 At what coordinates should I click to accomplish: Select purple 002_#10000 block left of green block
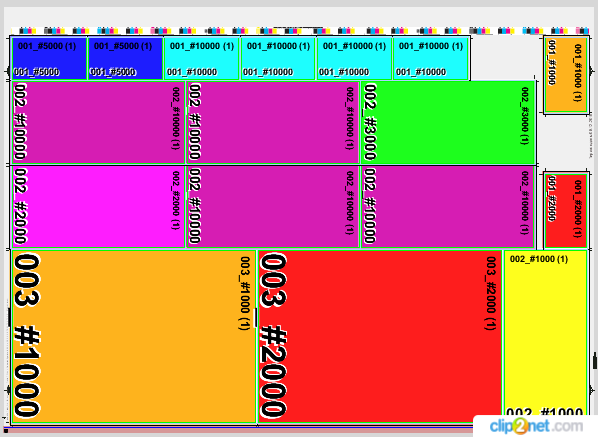(x=273, y=122)
